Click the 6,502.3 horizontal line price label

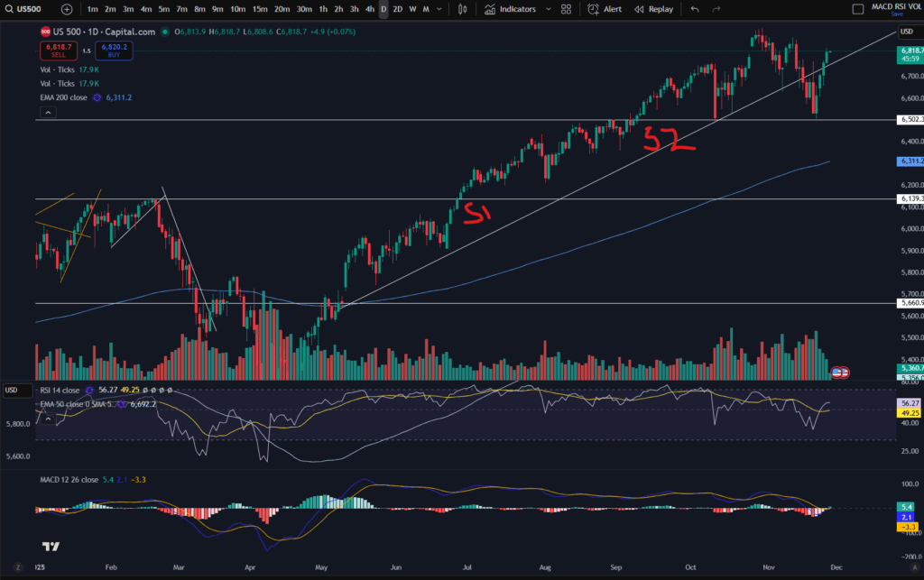tap(910, 120)
